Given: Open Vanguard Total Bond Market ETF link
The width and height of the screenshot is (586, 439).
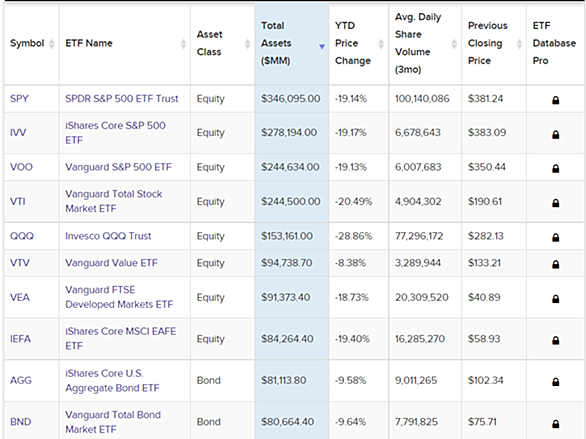Looking at the screenshot, I should pyautogui.click(x=113, y=422).
